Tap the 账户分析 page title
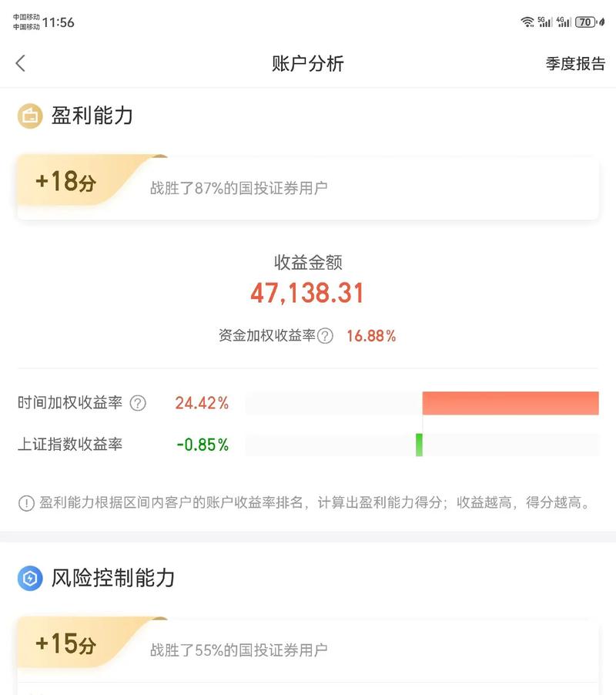This screenshot has height=695, width=616. (x=307, y=64)
